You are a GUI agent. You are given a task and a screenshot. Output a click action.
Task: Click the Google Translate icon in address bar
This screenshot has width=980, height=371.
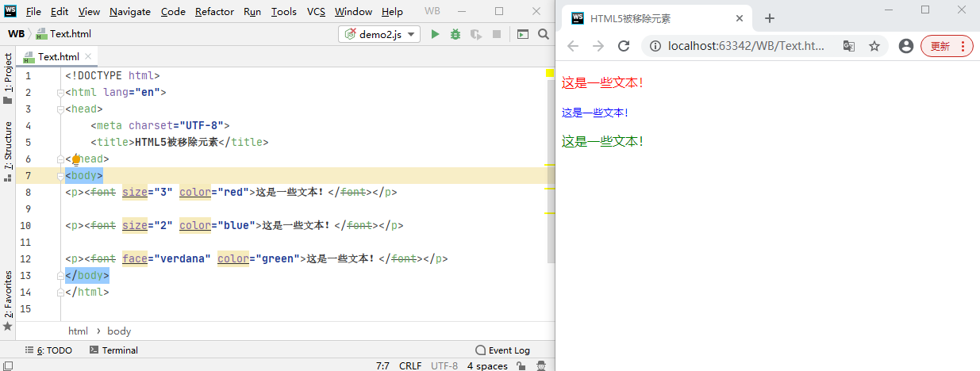(848, 46)
